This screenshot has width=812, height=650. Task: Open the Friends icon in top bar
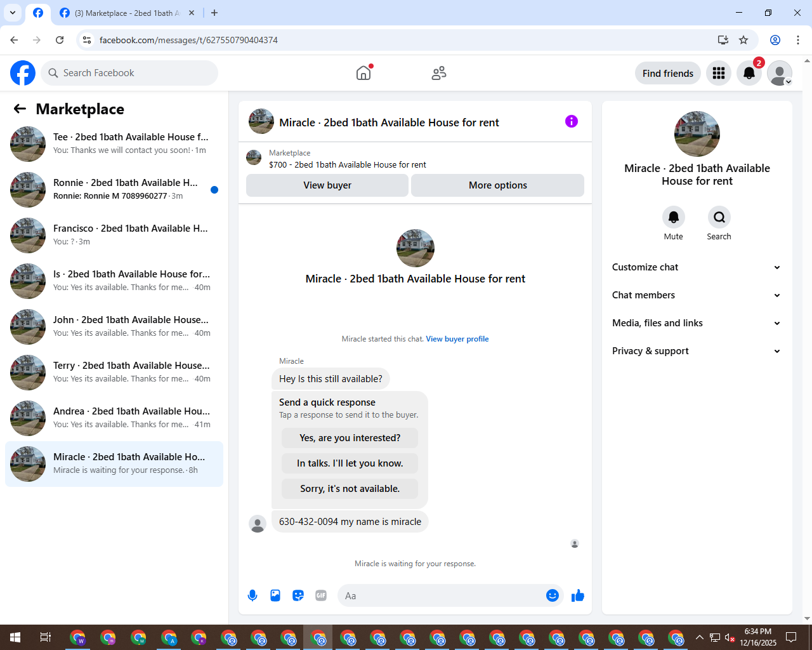coord(439,73)
